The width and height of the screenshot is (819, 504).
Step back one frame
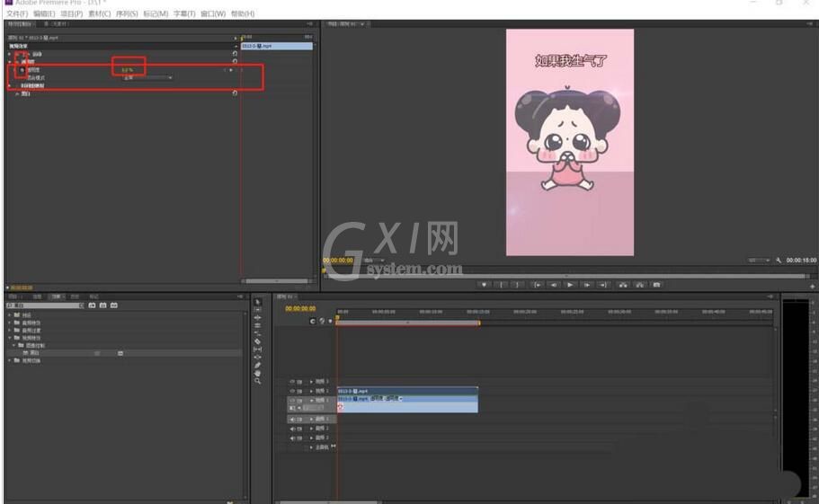[x=554, y=285]
